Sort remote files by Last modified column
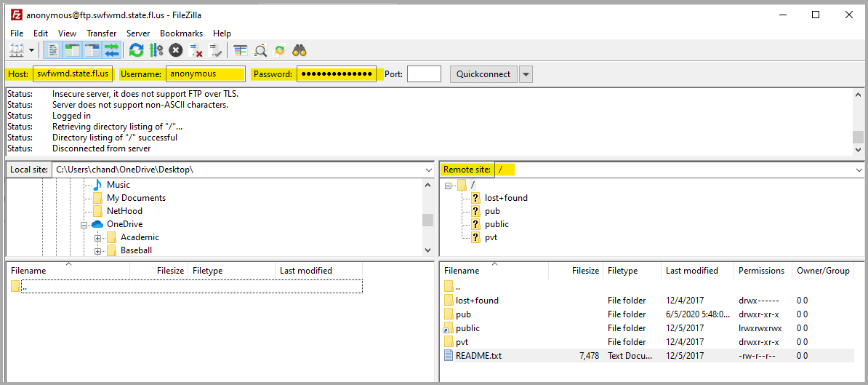Viewport: 868px width, 385px height. [691, 271]
